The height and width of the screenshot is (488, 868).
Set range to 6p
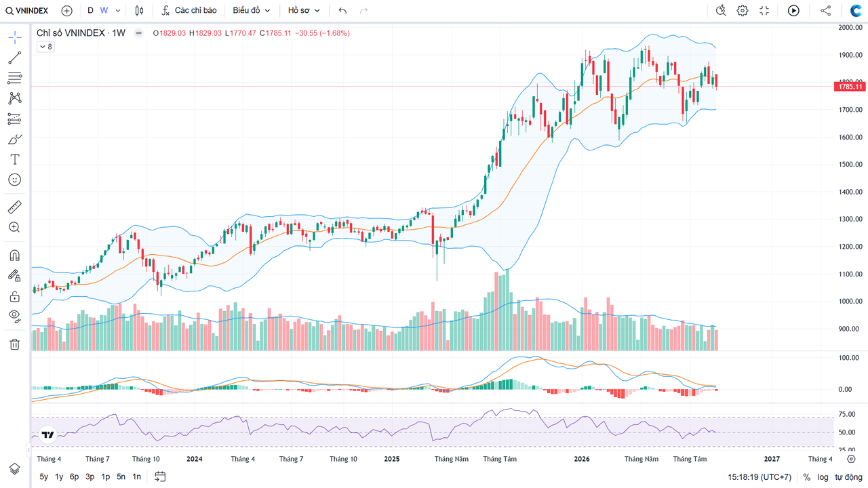click(x=75, y=477)
